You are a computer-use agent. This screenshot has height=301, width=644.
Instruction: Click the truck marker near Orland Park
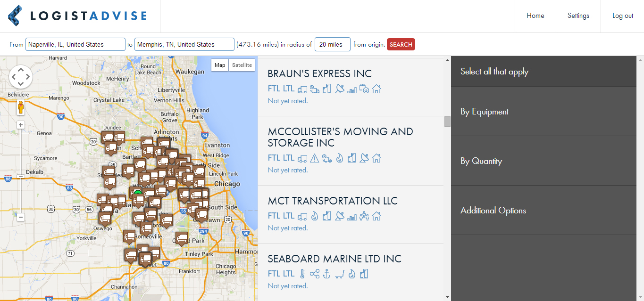(x=182, y=238)
